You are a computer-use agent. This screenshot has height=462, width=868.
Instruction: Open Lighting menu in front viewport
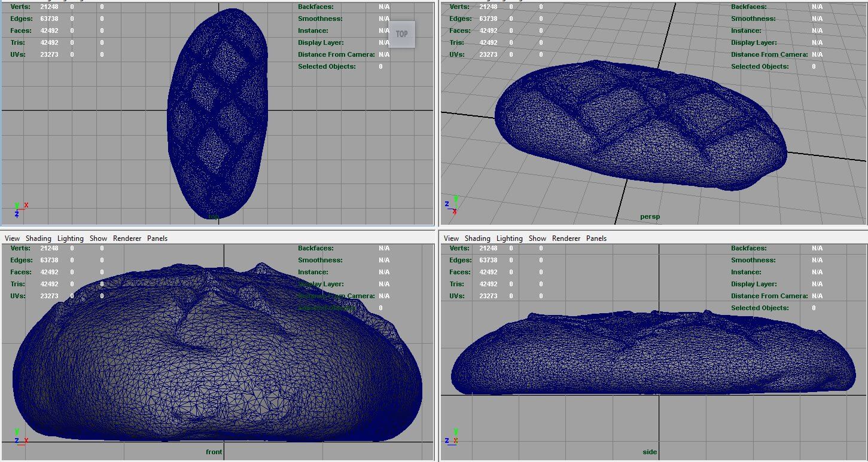coord(71,238)
